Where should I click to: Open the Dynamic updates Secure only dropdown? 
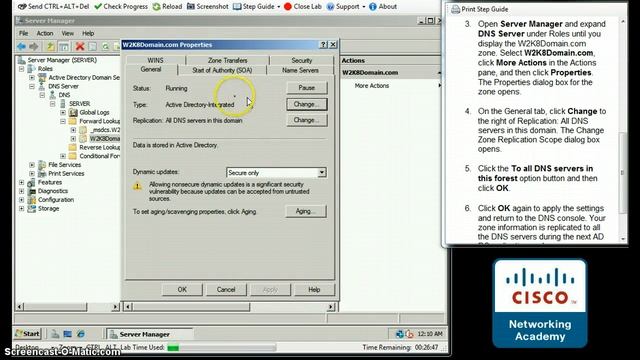(x=322, y=173)
